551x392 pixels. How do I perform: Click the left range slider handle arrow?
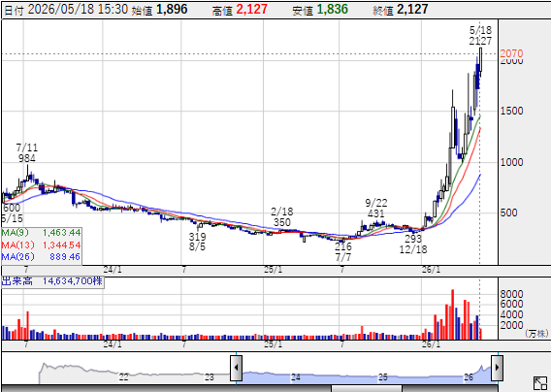coord(236,368)
